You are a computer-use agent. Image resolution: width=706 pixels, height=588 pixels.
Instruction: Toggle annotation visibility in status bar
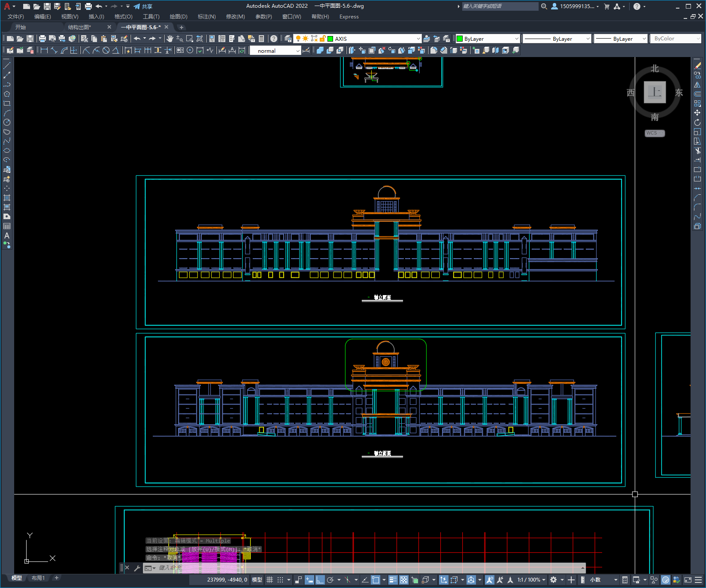point(490,580)
